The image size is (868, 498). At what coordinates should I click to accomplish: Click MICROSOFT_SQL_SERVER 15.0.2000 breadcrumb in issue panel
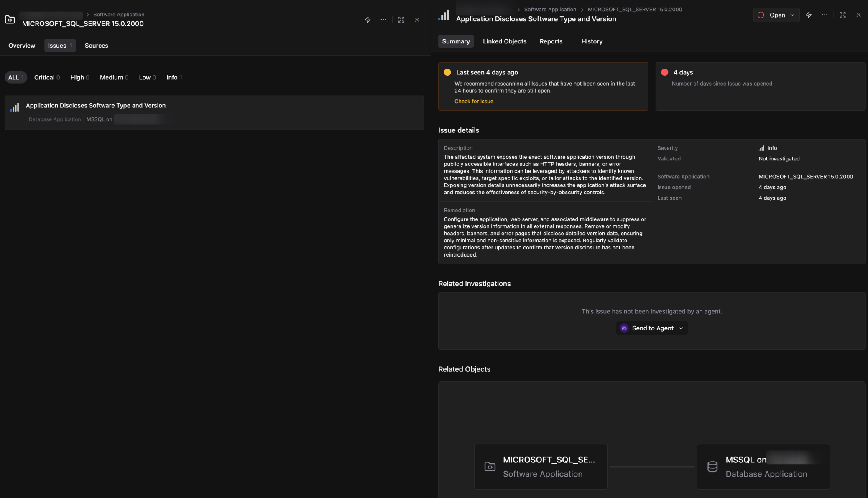pos(635,10)
